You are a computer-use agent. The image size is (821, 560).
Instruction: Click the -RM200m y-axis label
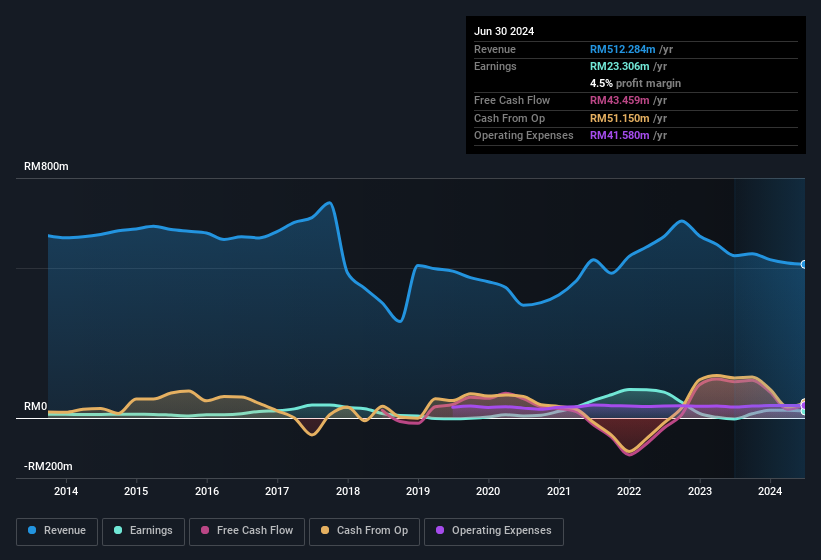click(48, 466)
